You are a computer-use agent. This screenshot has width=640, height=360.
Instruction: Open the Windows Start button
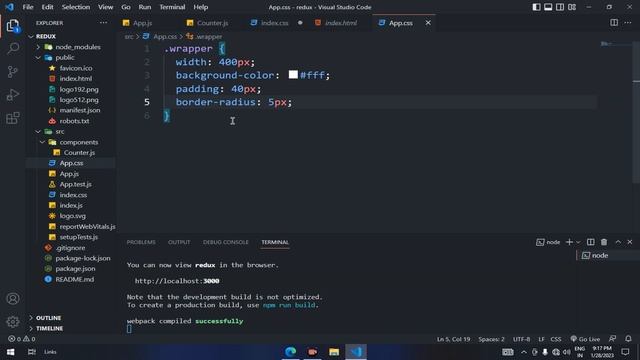coord(11,352)
